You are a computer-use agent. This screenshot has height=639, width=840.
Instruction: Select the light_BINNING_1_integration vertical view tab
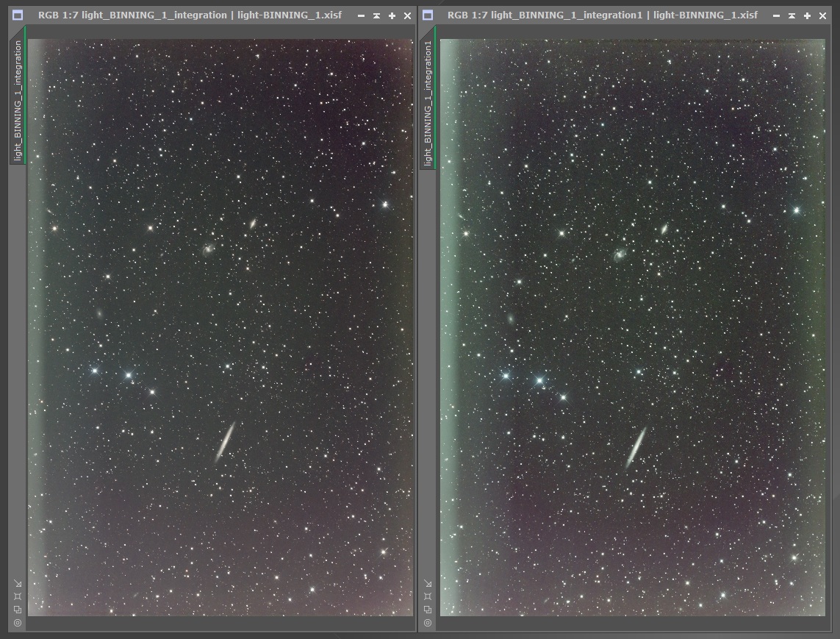click(x=18, y=100)
